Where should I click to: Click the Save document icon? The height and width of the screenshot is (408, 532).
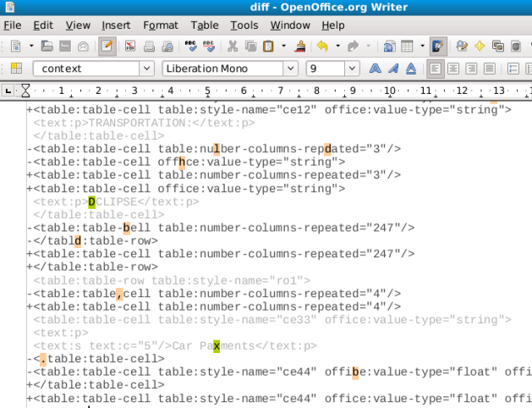[x=66, y=46]
